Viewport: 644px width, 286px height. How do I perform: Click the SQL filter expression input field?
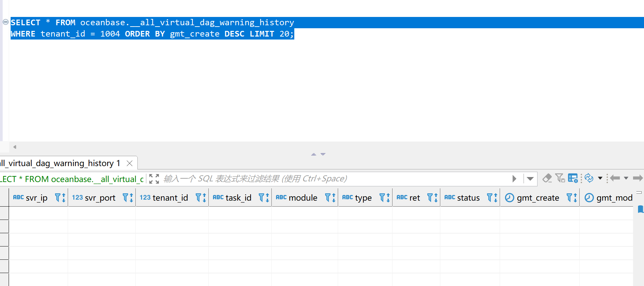(x=332, y=179)
